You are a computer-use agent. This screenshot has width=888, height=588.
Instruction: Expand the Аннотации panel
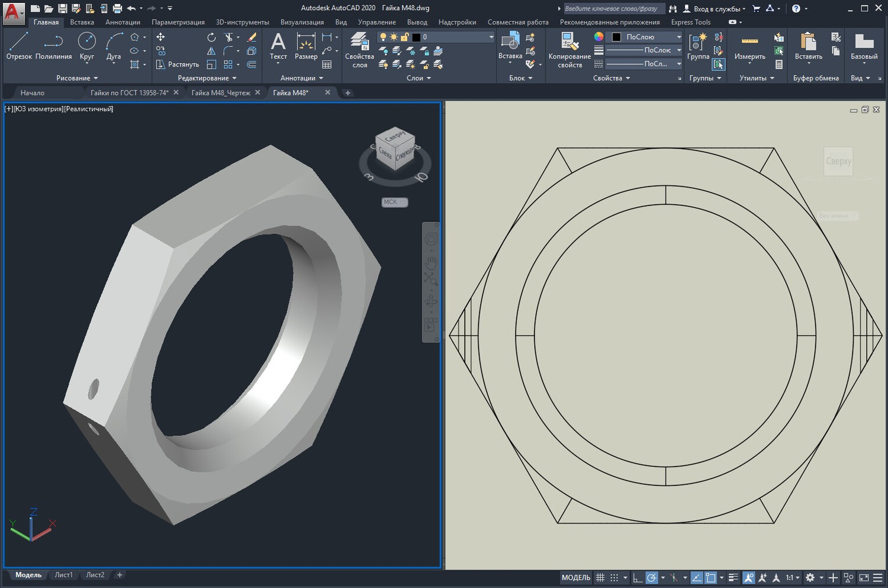pos(302,78)
